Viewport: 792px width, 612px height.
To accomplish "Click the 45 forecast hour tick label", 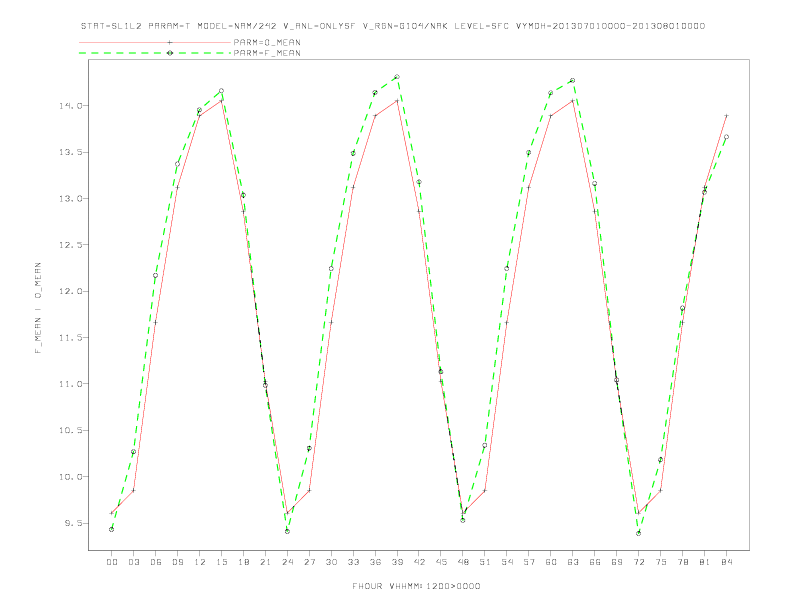I will [x=441, y=562].
